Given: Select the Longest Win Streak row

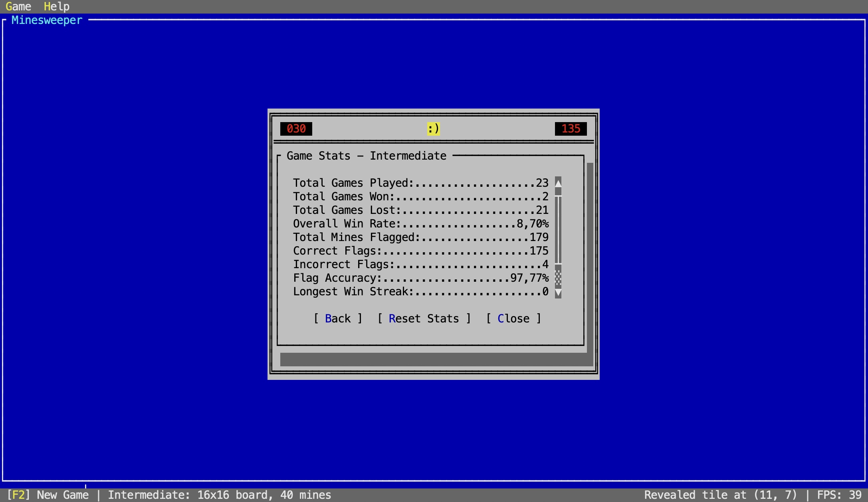Looking at the screenshot, I should (420, 291).
